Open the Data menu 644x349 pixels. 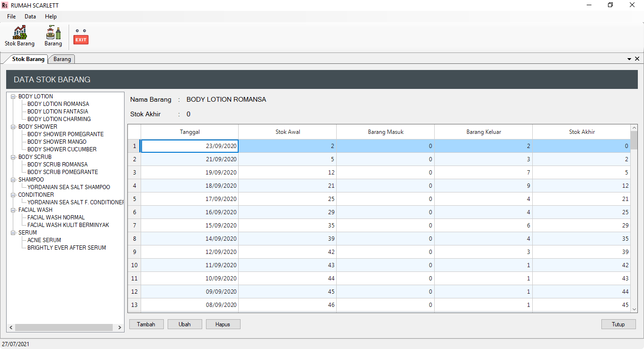pos(30,17)
